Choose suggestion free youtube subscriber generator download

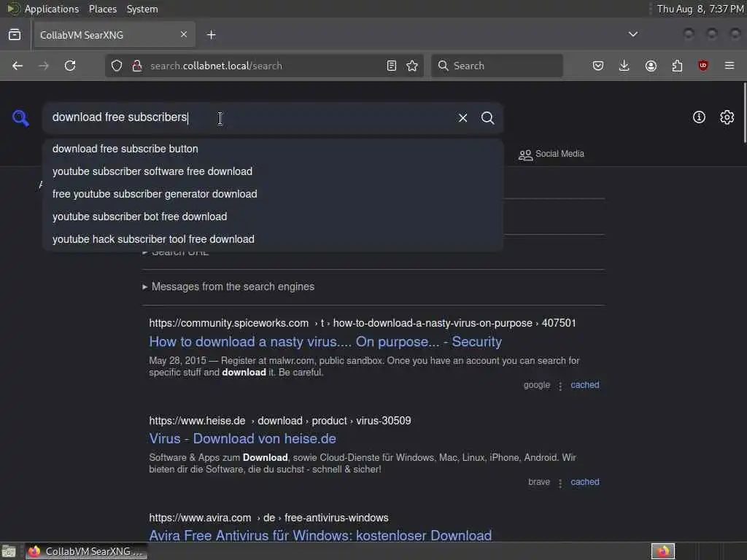tap(273, 194)
